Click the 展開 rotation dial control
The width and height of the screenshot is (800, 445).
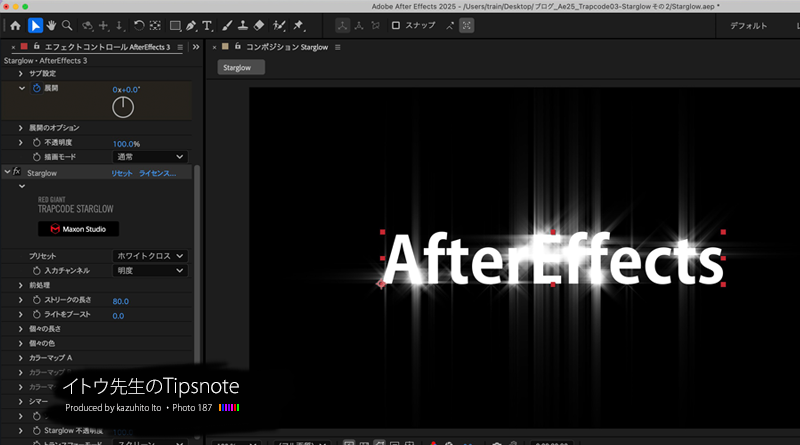coord(123,107)
